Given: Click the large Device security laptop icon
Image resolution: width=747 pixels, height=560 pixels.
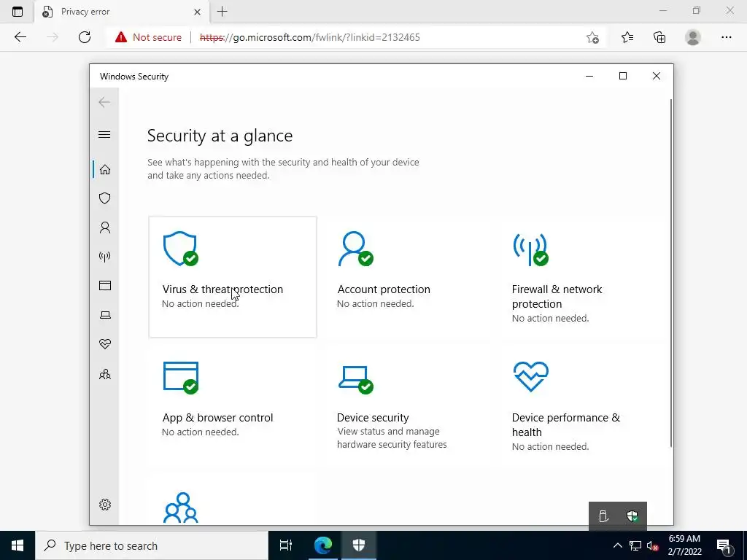Looking at the screenshot, I should pos(355,379).
